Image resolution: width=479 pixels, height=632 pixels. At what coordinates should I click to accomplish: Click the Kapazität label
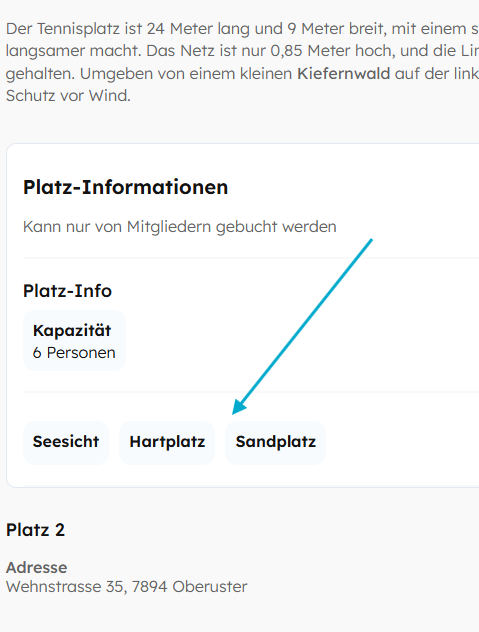(x=72, y=331)
